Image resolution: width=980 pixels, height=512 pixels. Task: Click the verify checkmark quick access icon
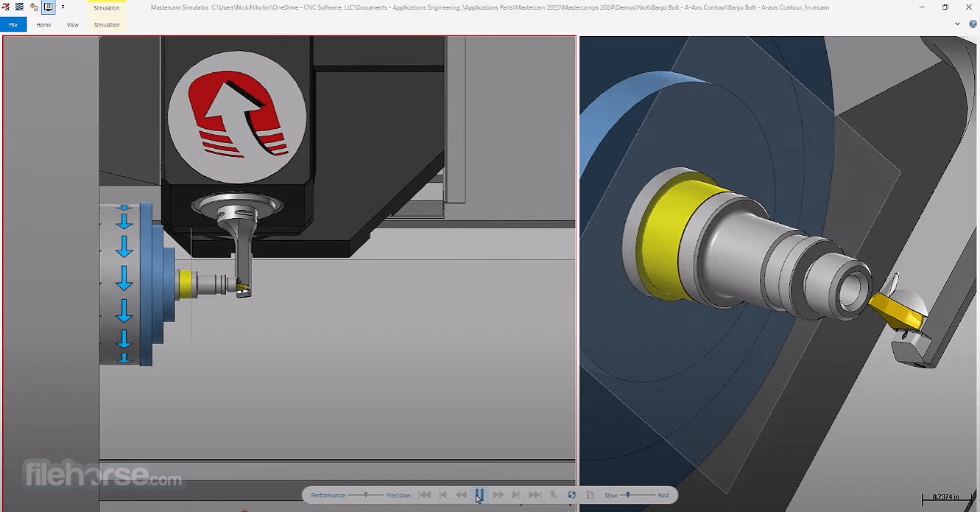pyautogui.click(x=34, y=7)
